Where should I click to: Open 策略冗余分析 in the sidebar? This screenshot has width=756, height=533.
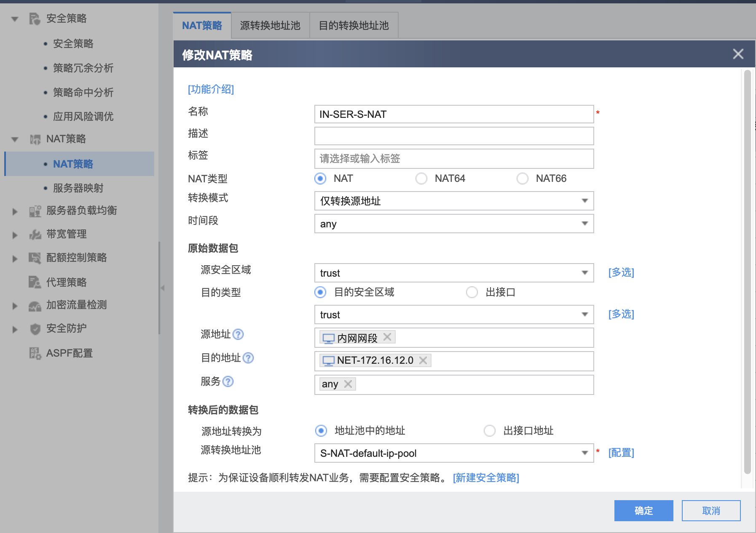point(83,68)
